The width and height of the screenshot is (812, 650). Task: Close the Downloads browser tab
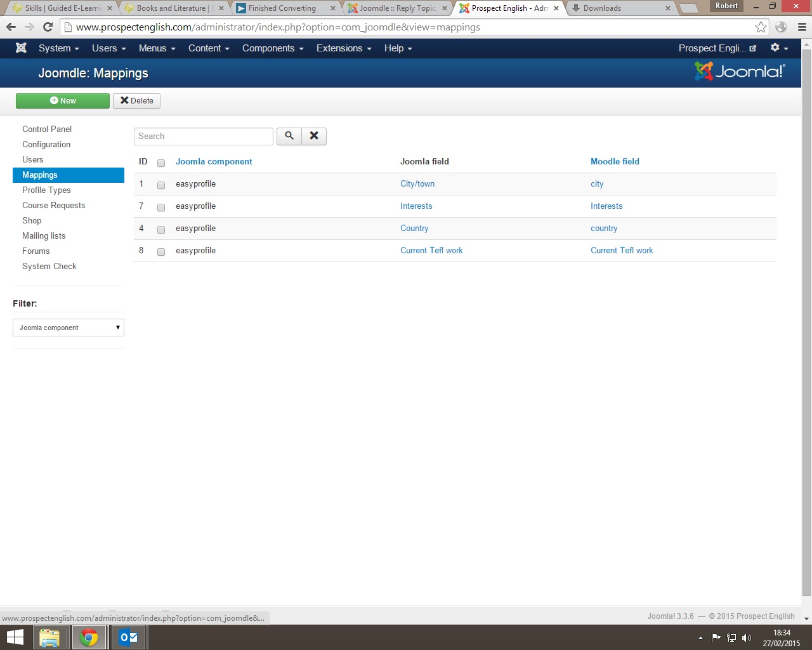pyautogui.click(x=667, y=8)
